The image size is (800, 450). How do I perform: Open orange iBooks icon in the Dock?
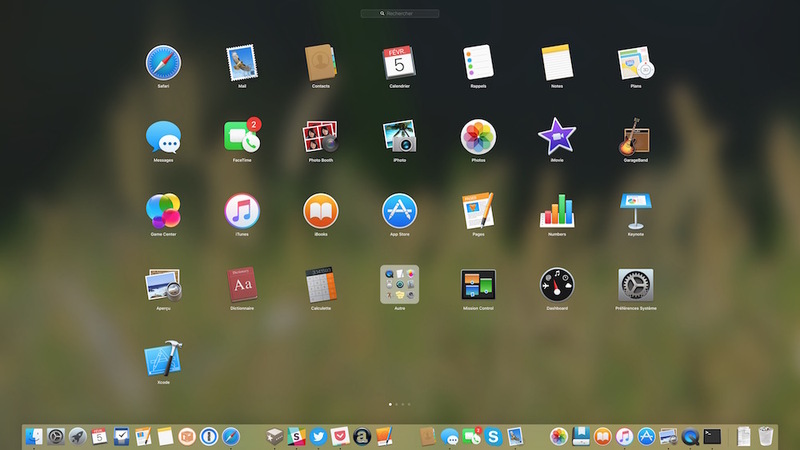coord(603,437)
